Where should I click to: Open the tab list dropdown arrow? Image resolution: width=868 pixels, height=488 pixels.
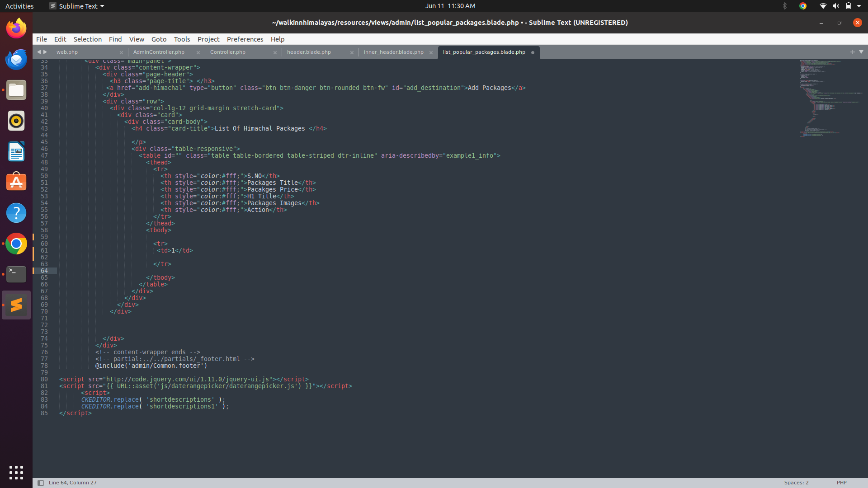pyautogui.click(x=861, y=52)
